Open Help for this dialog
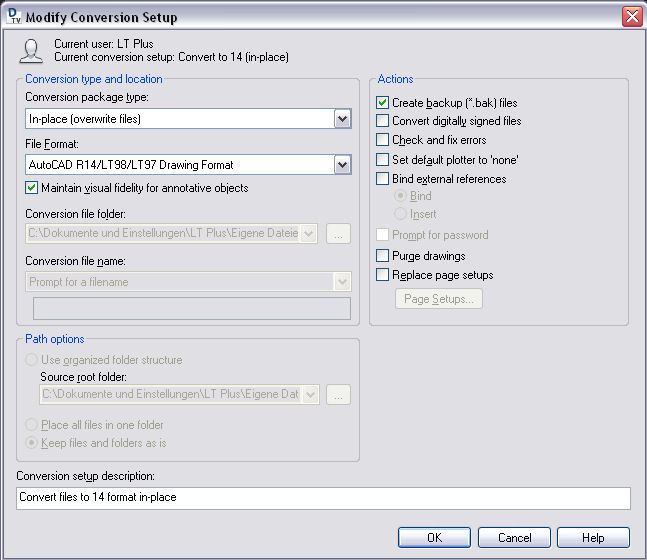The width and height of the screenshot is (647, 560). 593,538
